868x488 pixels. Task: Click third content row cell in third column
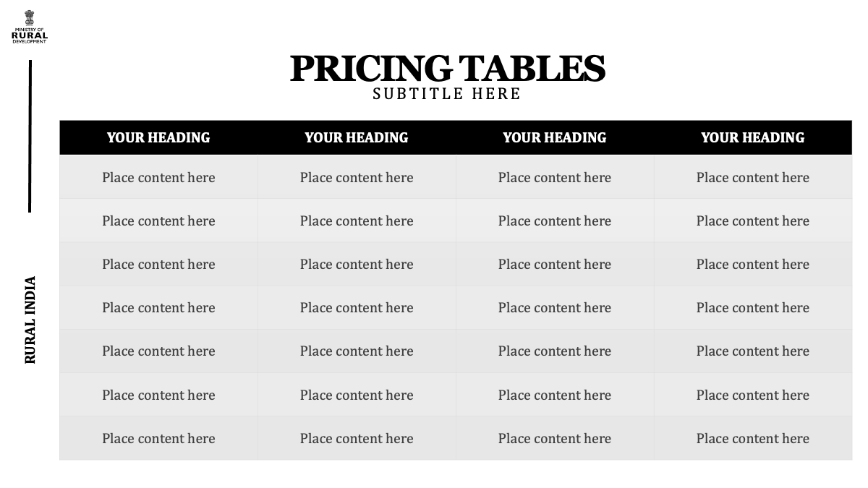(555, 264)
